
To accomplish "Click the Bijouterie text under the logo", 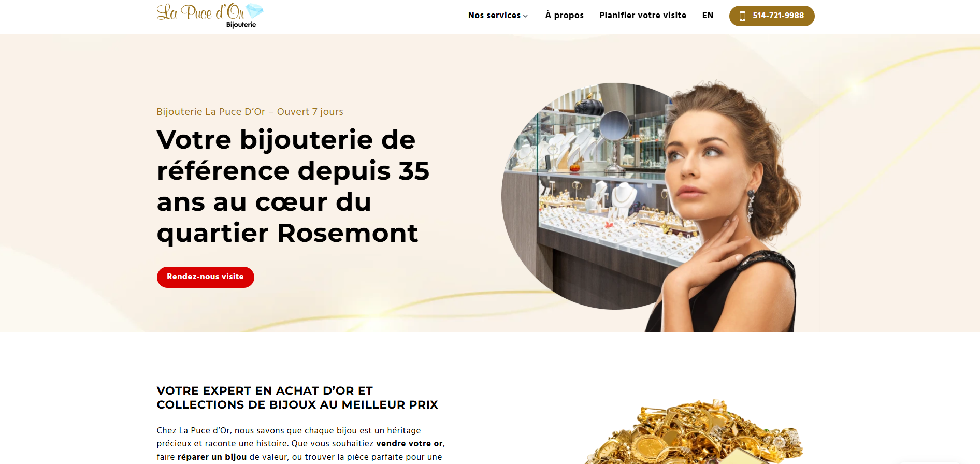I will coord(241,25).
